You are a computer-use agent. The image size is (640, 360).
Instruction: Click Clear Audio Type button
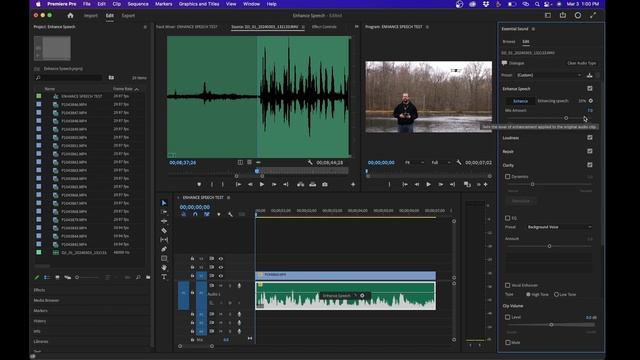click(x=581, y=63)
